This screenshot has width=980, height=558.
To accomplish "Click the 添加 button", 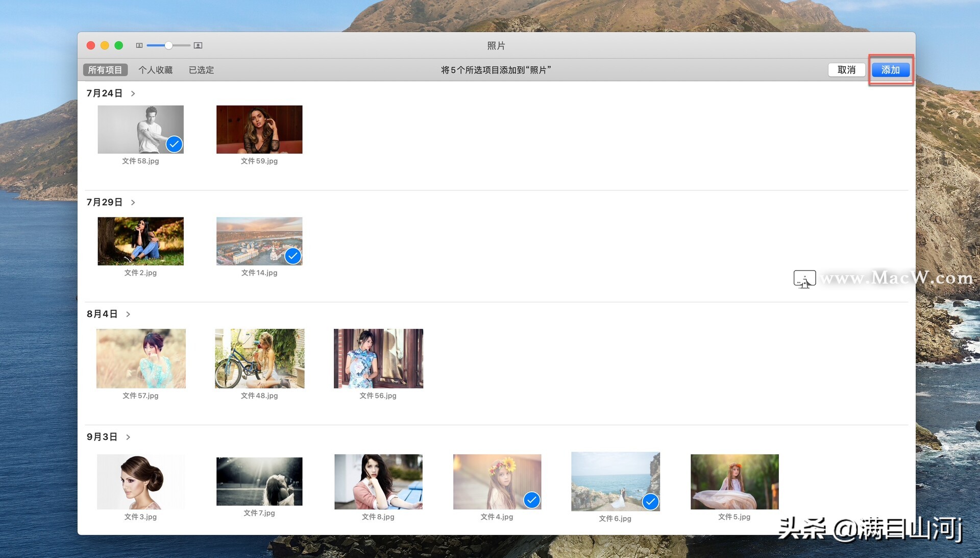I will [x=890, y=70].
